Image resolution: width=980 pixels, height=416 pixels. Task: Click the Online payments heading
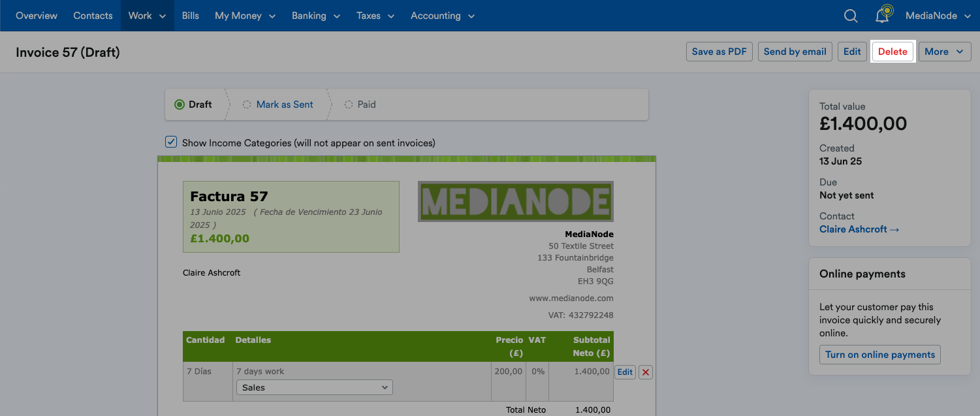(x=862, y=274)
